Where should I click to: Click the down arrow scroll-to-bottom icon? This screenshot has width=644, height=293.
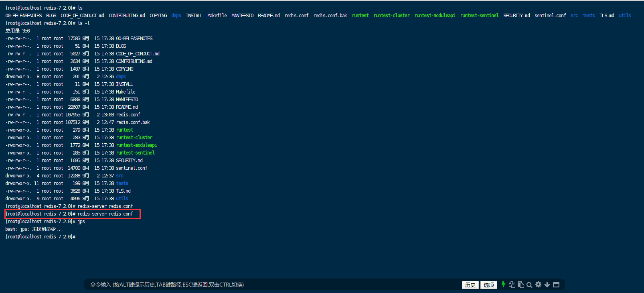click(547, 285)
